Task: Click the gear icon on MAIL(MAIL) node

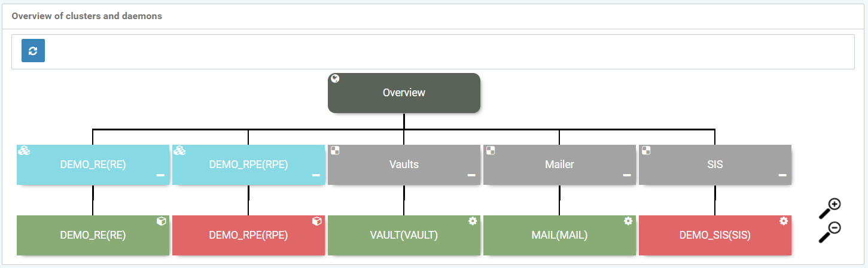Action: (x=628, y=221)
